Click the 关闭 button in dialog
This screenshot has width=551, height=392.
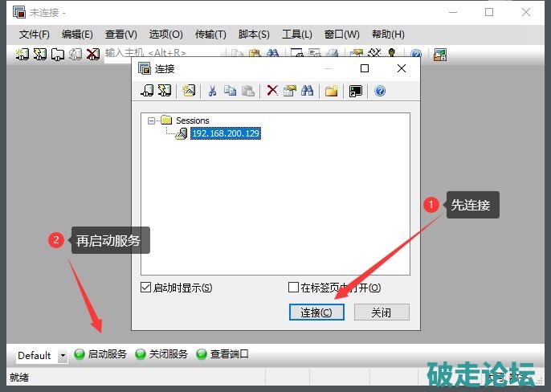coord(382,312)
